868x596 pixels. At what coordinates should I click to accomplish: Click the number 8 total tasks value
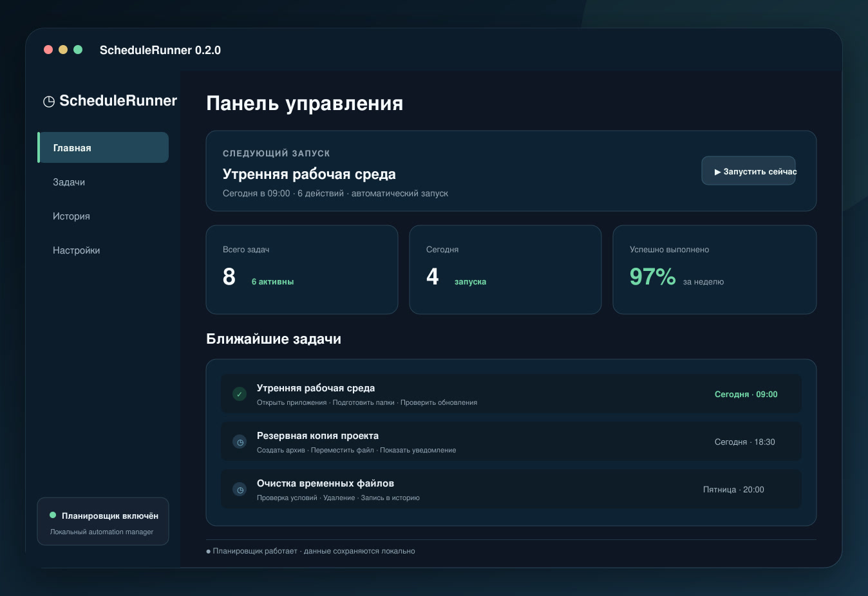[229, 277]
